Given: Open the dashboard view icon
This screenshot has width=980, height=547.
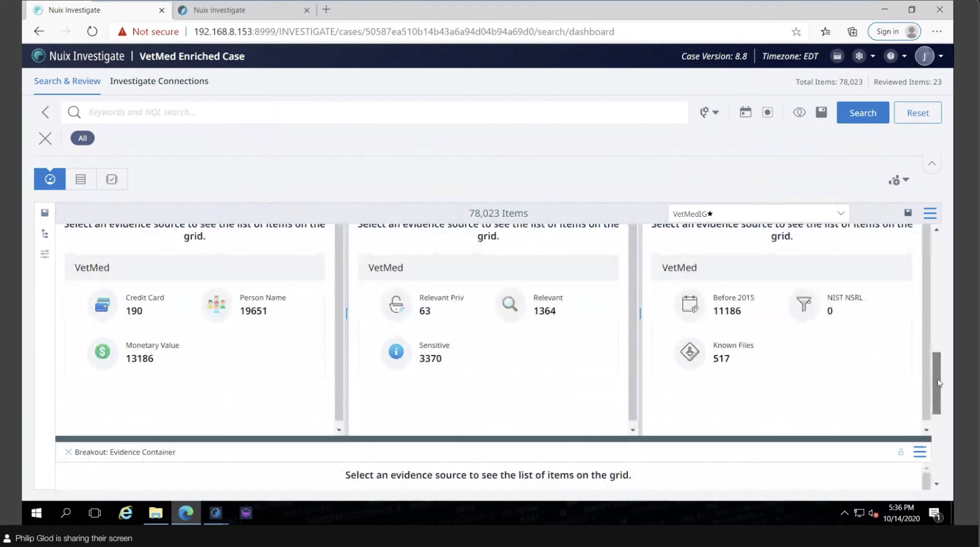Looking at the screenshot, I should click(x=50, y=179).
